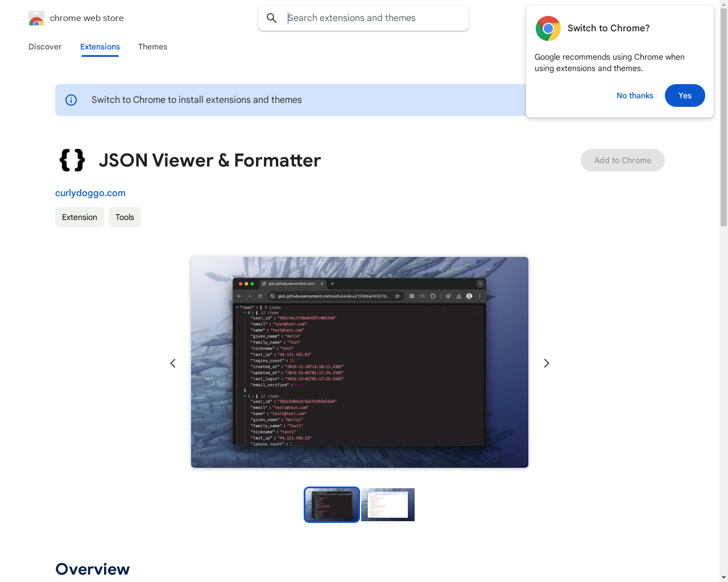Show the previous screenshot with left arrow
Image resolution: width=728 pixels, height=582 pixels.
(x=173, y=363)
